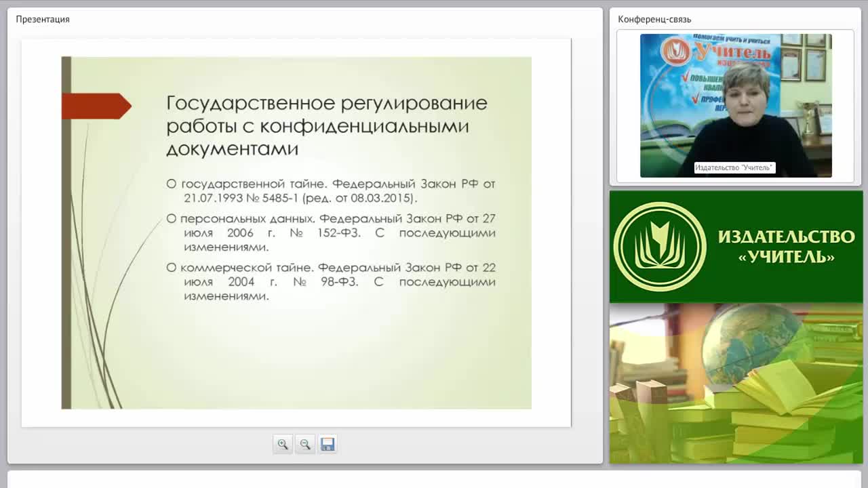Image resolution: width=868 pixels, height=488 pixels.
Task: Click the Презентация panel title
Action: pos(43,19)
